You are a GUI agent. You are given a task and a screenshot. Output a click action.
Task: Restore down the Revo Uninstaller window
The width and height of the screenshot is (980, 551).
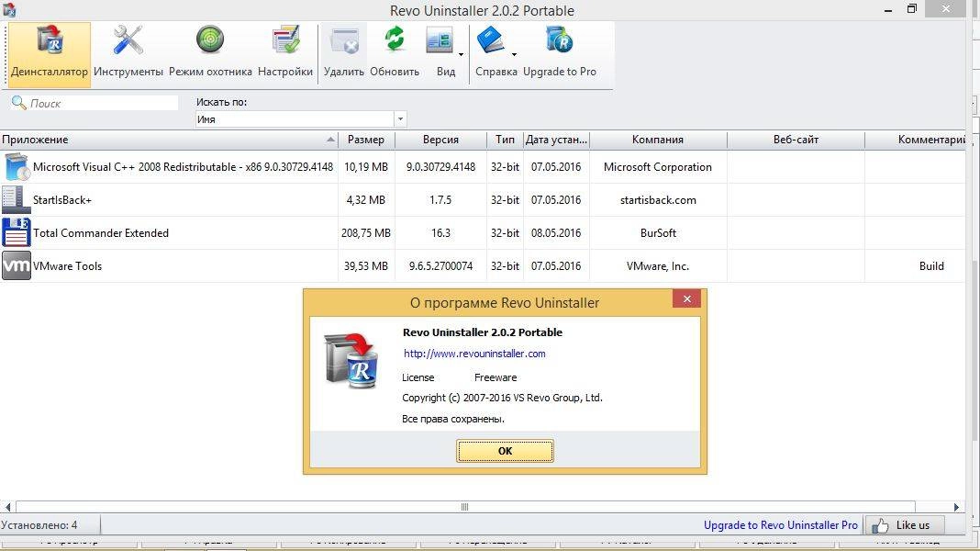tap(912, 9)
